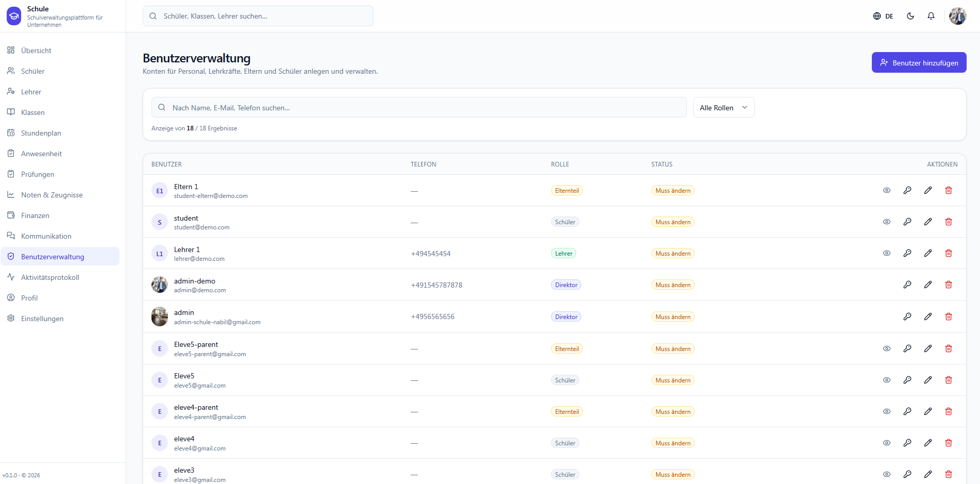Open the notifications bell

coord(931,16)
